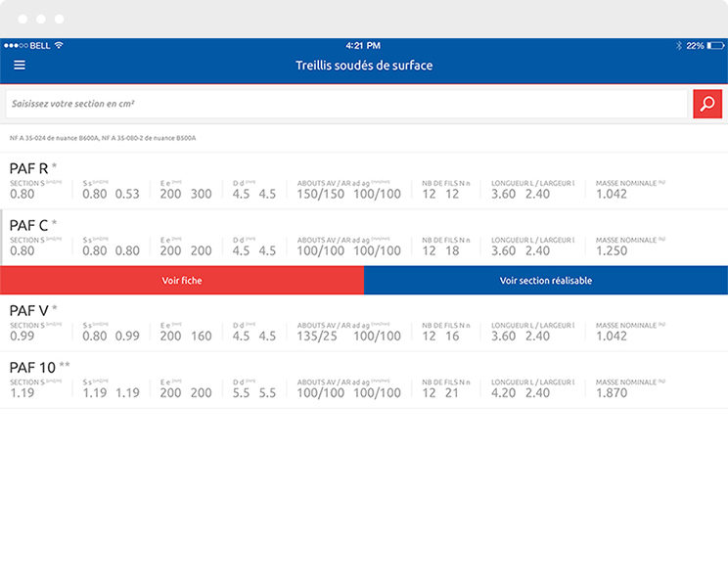The image size is (728, 584).
Task: Click PAF V section value 0.99
Action: click(x=23, y=336)
